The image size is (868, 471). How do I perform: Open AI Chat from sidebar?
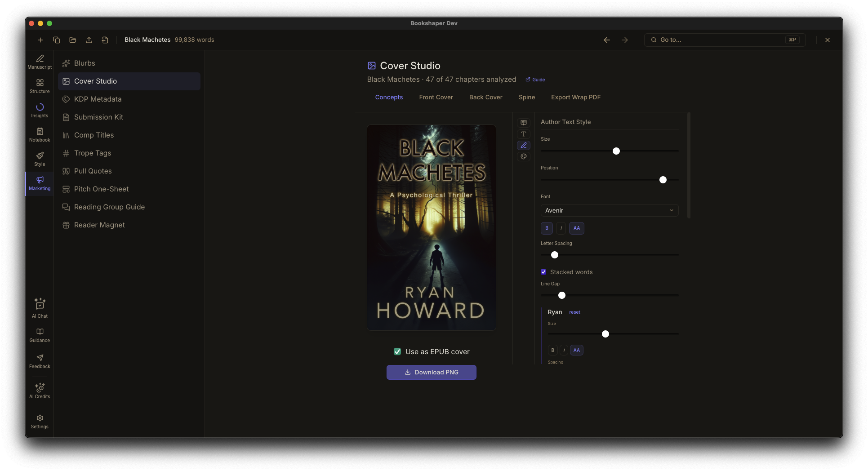click(x=40, y=308)
